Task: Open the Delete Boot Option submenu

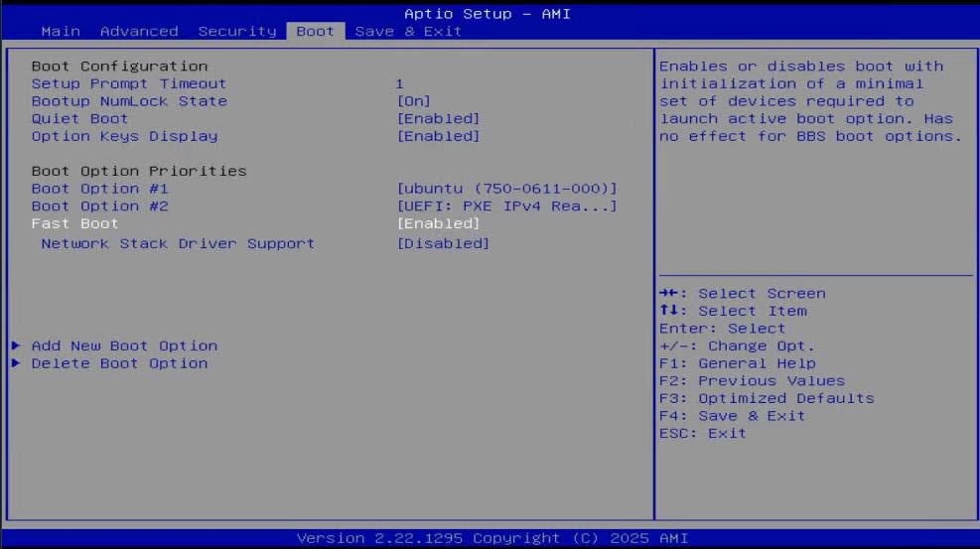Action: 119,363
